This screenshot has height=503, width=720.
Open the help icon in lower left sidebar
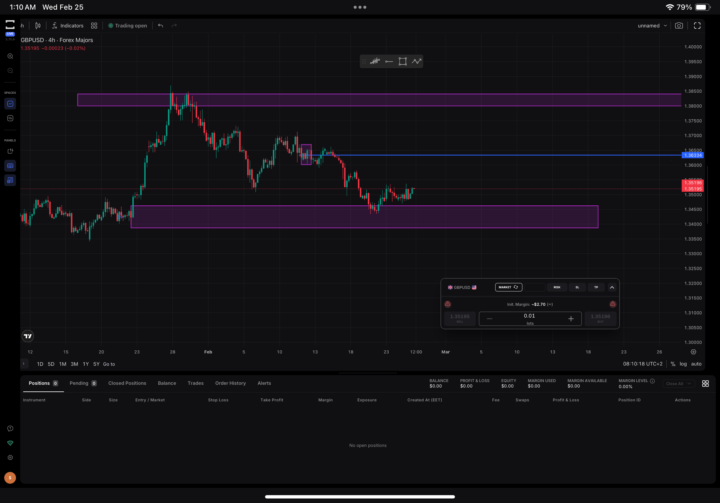tap(10, 428)
